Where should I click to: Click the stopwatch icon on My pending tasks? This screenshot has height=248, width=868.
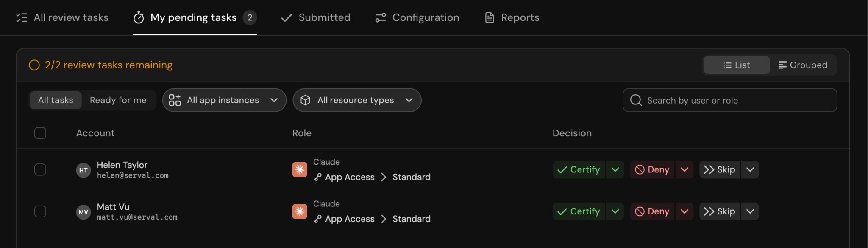pyautogui.click(x=139, y=17)
